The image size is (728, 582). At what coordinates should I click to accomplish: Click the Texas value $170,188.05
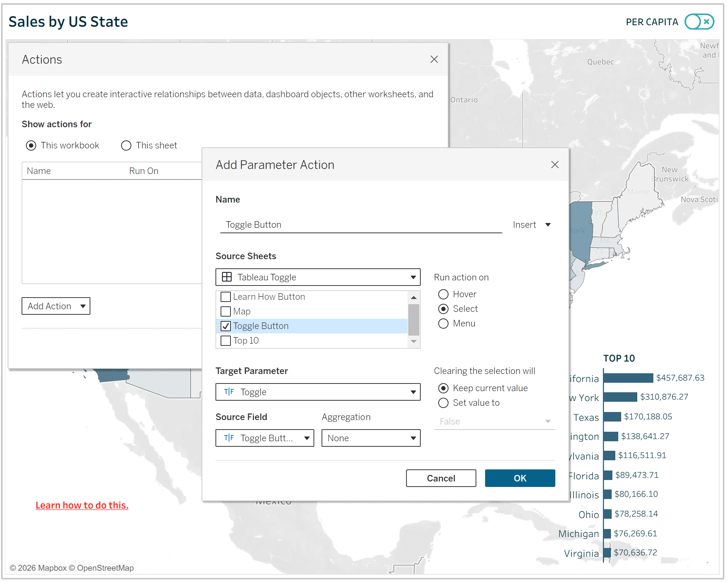(648, 416)
